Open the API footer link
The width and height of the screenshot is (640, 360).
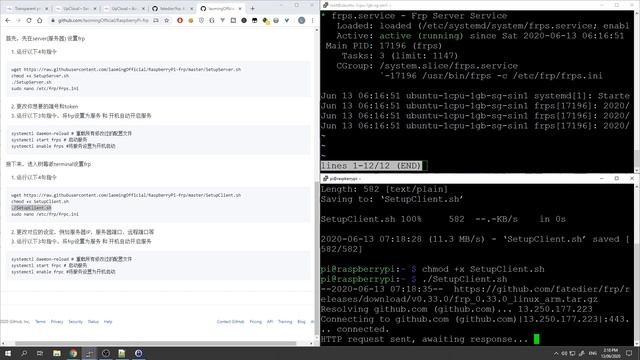tap(270, 322)
